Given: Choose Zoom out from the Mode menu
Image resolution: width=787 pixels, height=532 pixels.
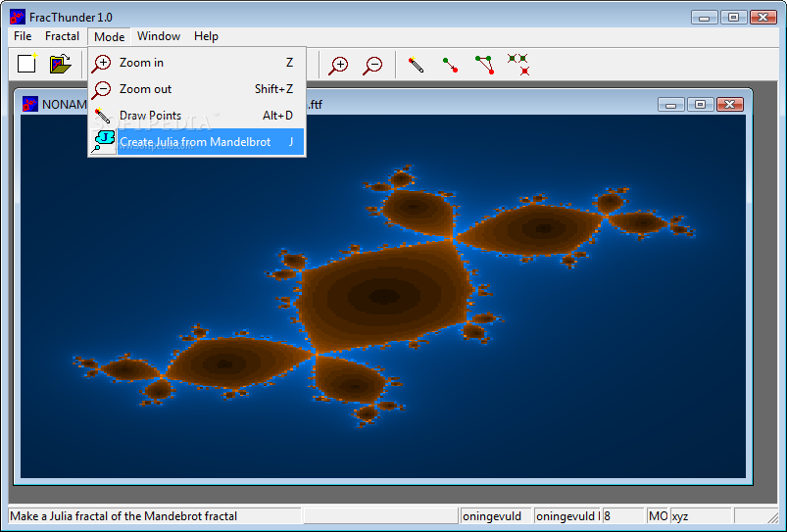Looking at the screenshot, I should [x=197, y=89].
